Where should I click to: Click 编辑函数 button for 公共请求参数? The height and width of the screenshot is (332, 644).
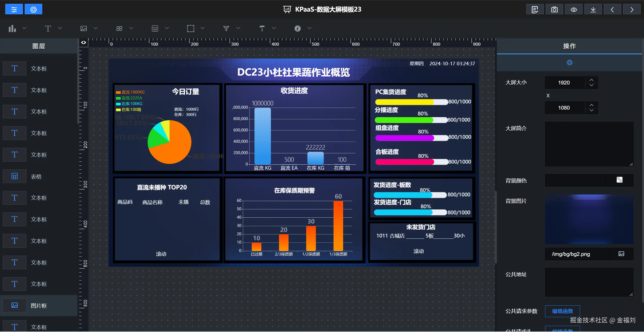(562, 311)
